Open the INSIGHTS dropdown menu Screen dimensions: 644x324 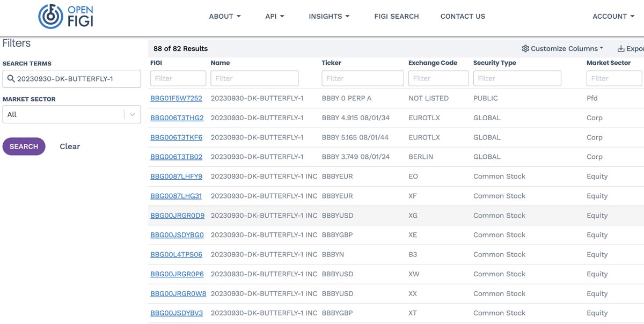click(x=329, y=16)
